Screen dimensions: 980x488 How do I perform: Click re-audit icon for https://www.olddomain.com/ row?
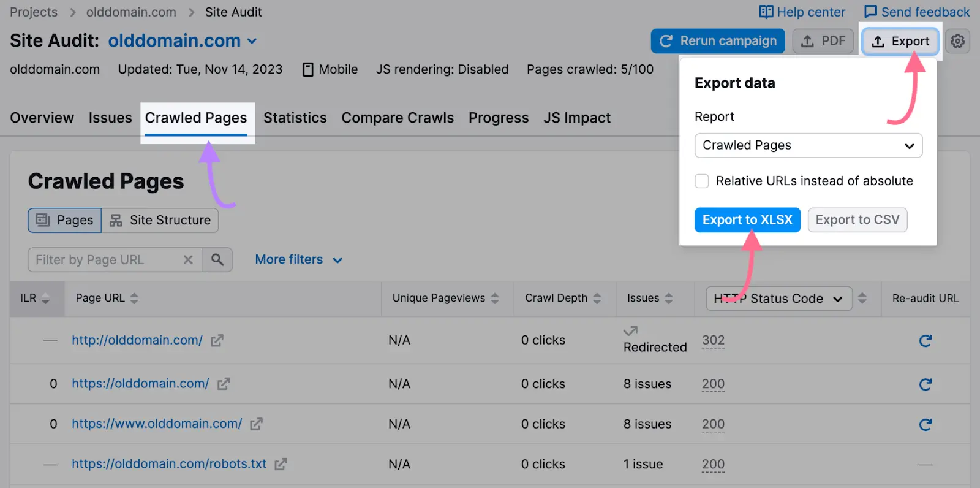(x=925, y=424)
